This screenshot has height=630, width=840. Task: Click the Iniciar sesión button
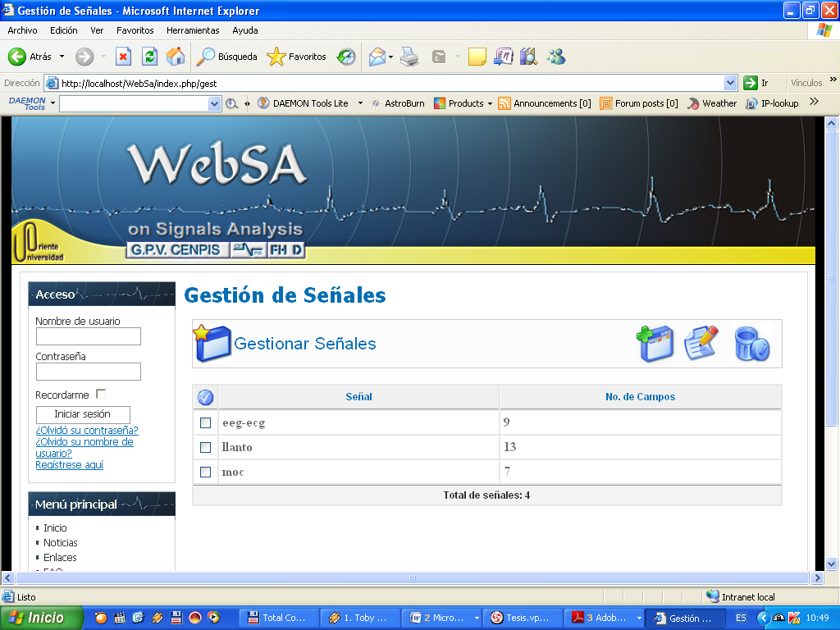(x=83, y=414)
